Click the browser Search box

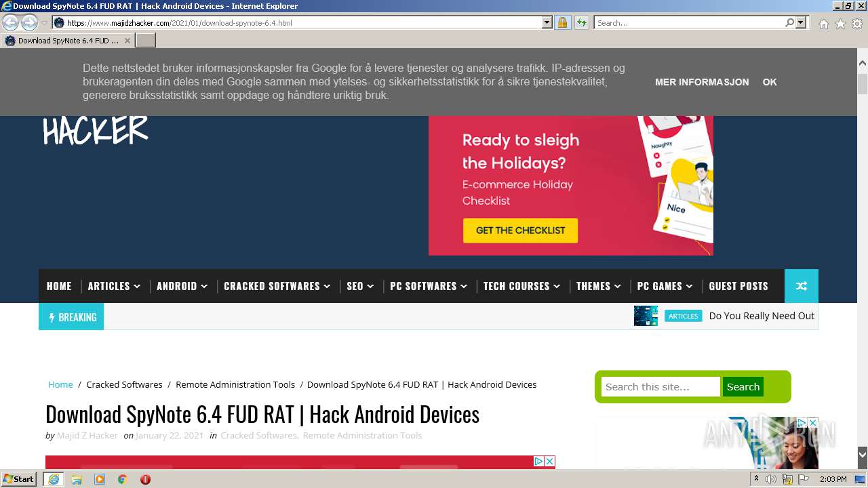click(689, 23)
